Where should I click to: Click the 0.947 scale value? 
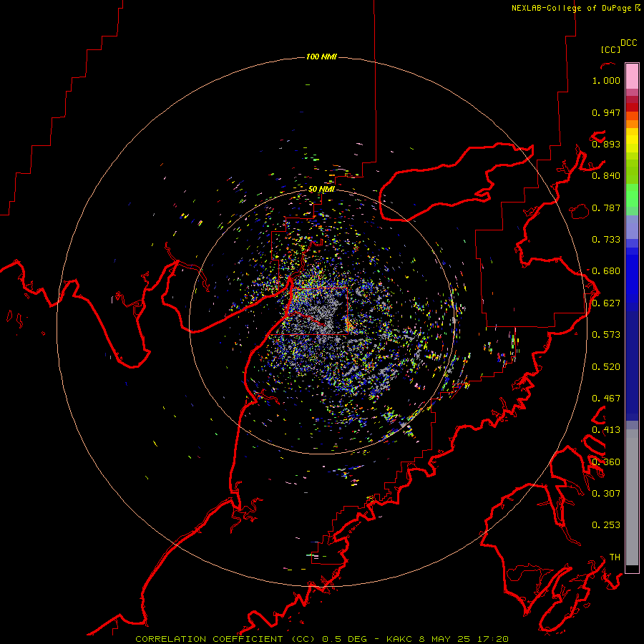[606, 112]
